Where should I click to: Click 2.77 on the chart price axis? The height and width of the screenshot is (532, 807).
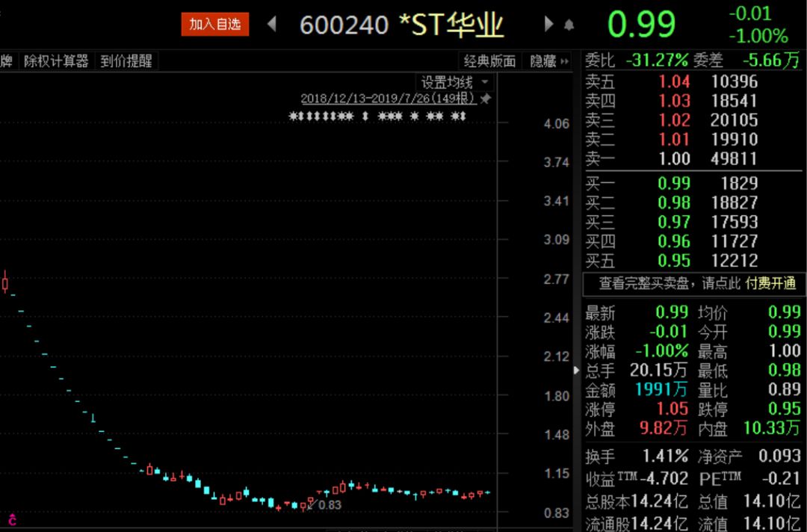[x=557, y=279]
